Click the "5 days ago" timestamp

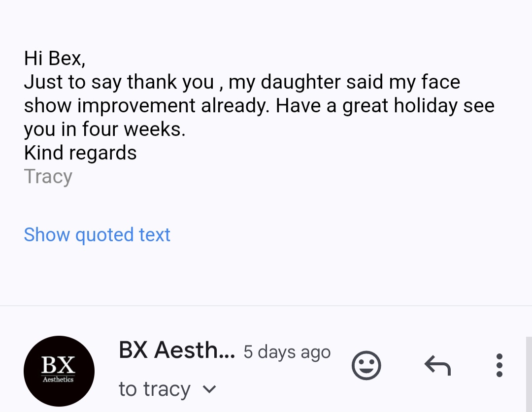coord(287,351)
